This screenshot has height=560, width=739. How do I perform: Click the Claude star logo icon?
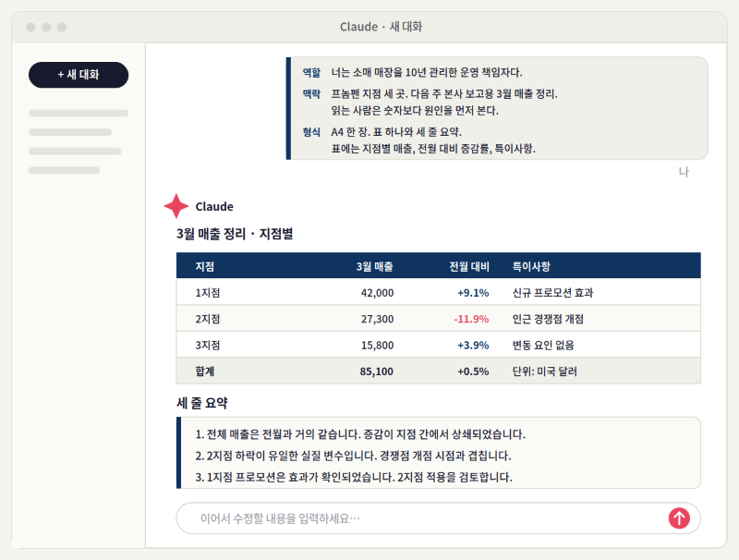(176, 206)
